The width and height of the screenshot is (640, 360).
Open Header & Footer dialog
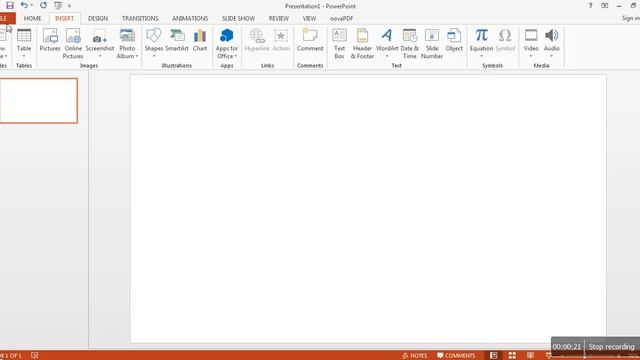point(362,43)
